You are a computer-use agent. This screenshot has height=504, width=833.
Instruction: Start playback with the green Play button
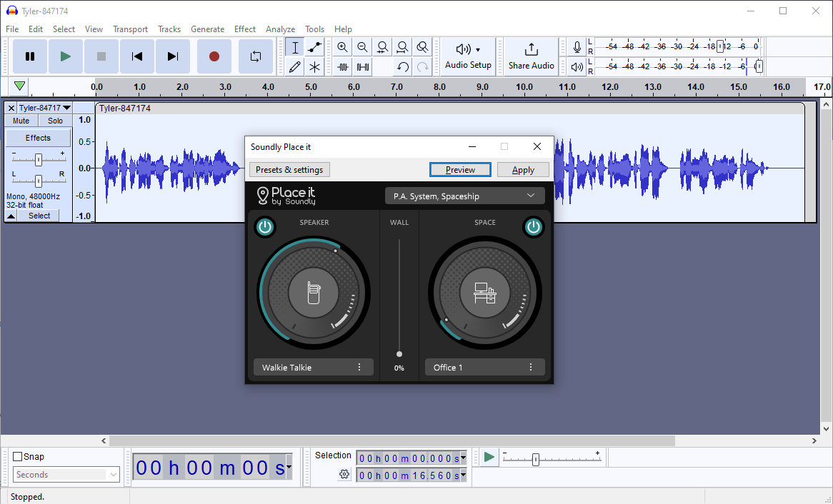(65, 56)
